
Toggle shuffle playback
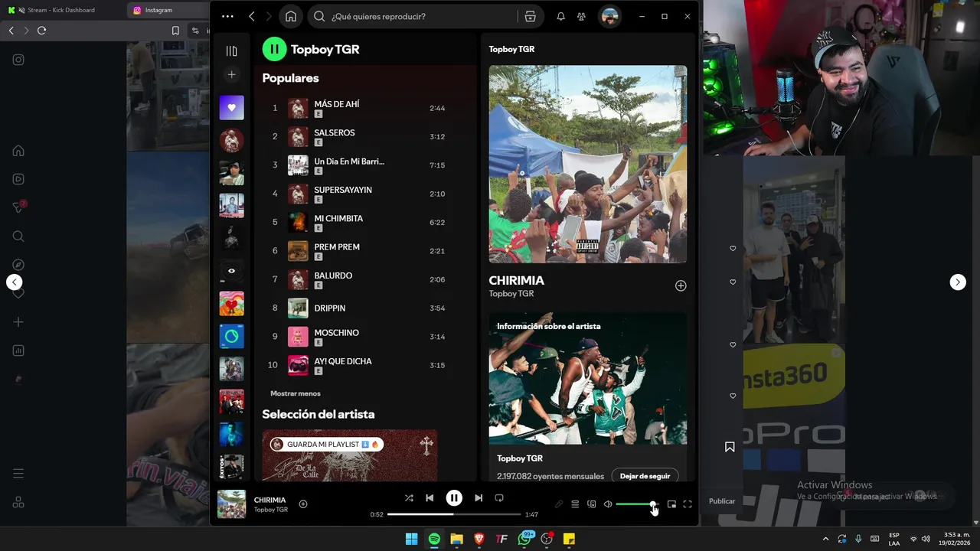[409, 498]
